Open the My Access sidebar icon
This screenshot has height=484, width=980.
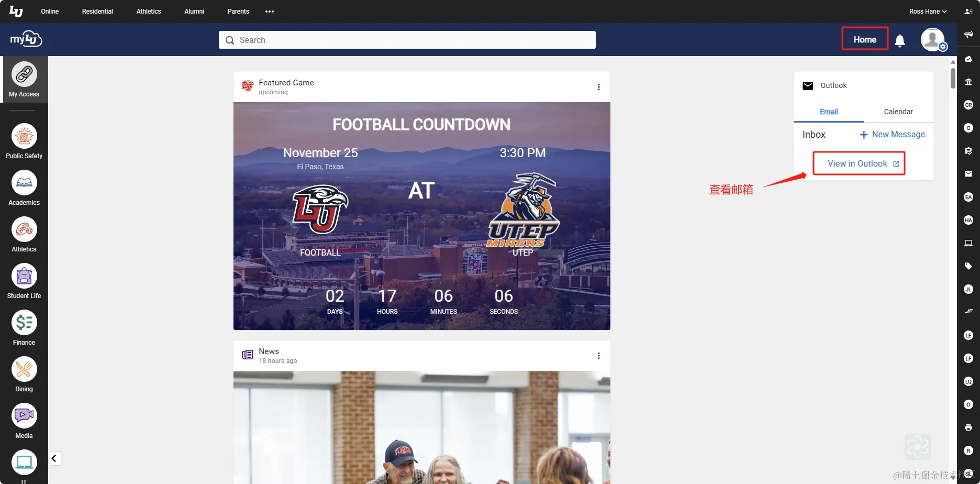[x=24, y=74]
